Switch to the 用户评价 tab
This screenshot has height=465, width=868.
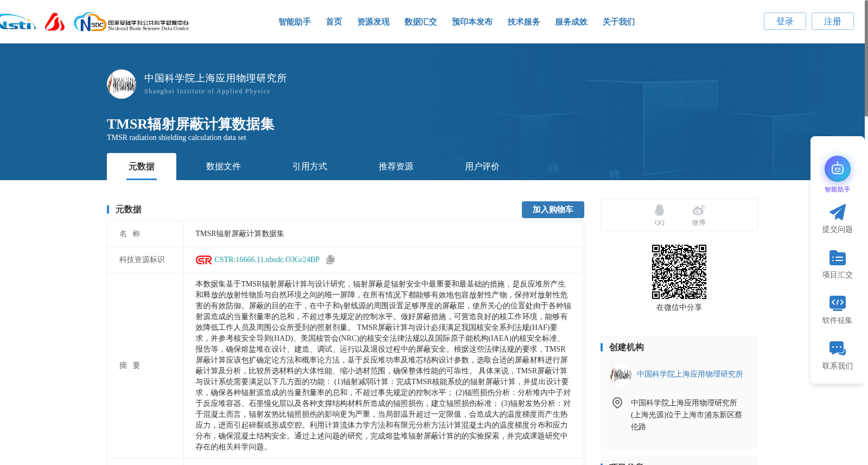click(482, 167)
